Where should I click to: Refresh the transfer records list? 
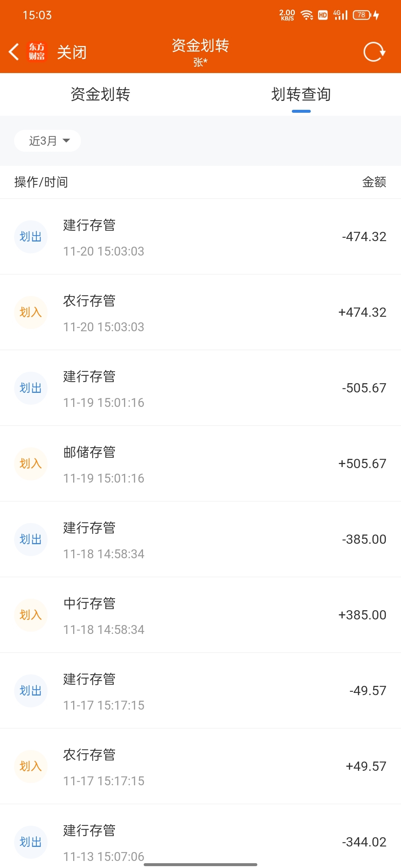374,52
